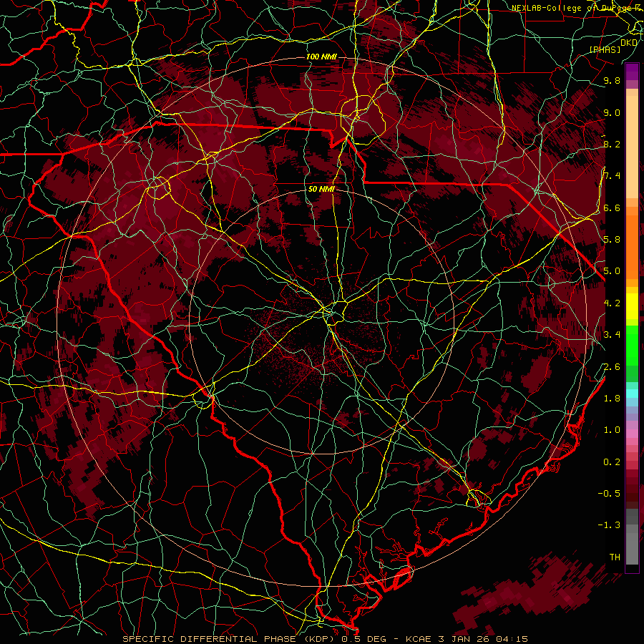Click the 'DKD' label above the scale

coord(629,42)
